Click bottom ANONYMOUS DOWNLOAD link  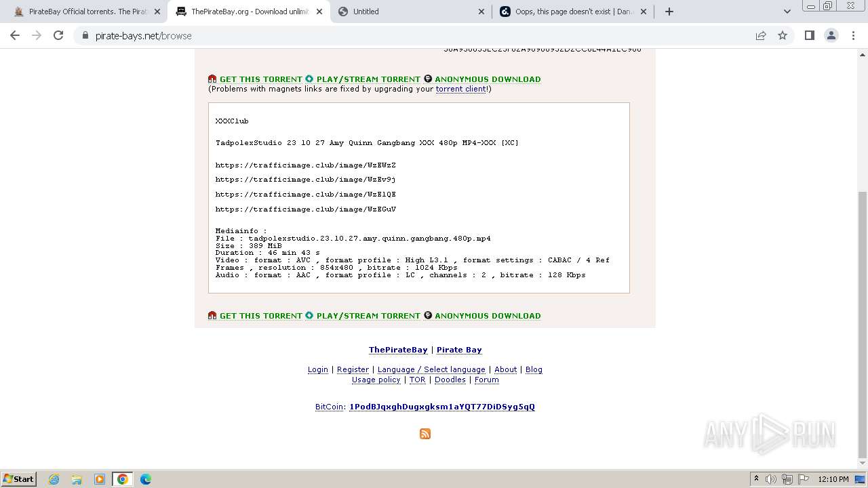[488, 316]
